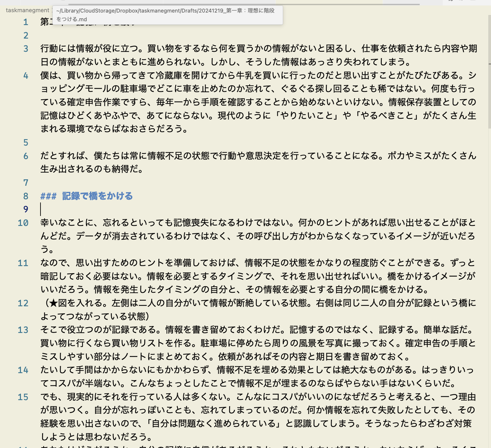Toggle focus on empty line 9
491x448 pixels.
[25, 209]
